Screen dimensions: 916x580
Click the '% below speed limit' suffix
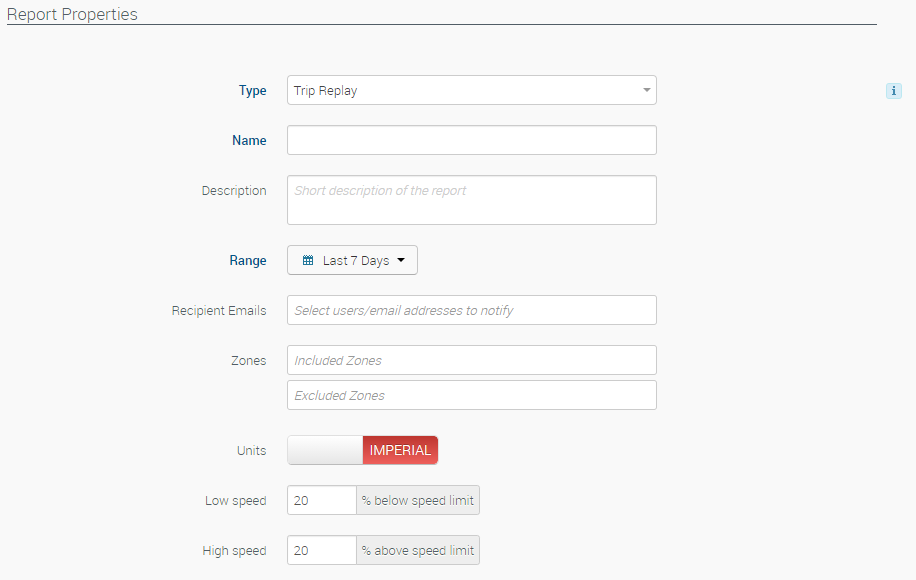point(418,500)
